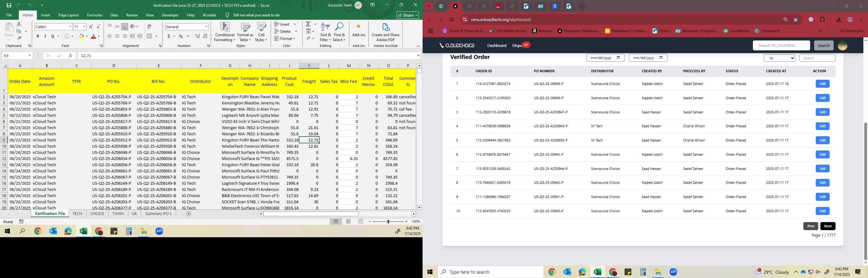Save the workbook with the floppy disk icon
This screenshot has width=868, height=278.
(x=9, y=5)
